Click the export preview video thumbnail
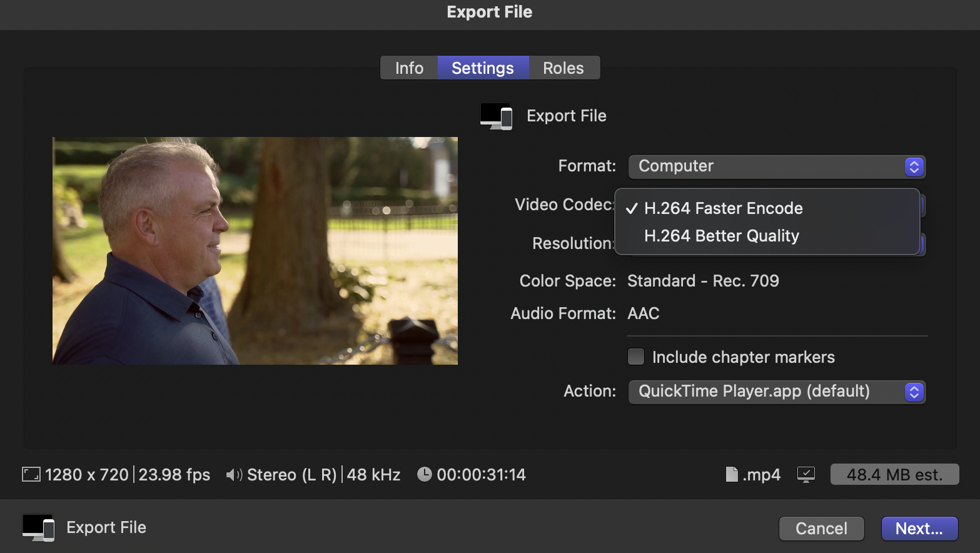Image resolution: width=980 pixels, height=553 pixels. tap(255, 251)
